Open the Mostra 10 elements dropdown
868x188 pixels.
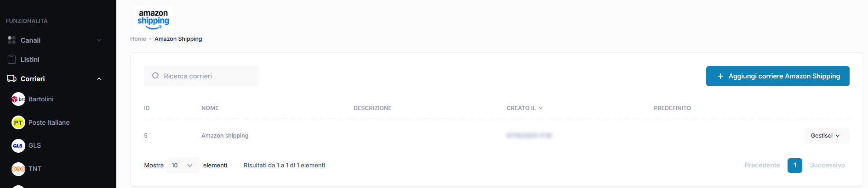pyautogui.click(x=183, y=166)
